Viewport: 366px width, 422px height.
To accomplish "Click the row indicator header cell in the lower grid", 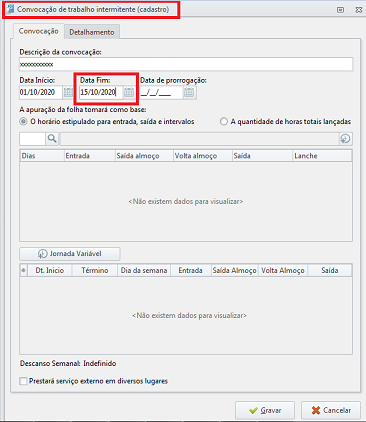I will tap(23, 270).
